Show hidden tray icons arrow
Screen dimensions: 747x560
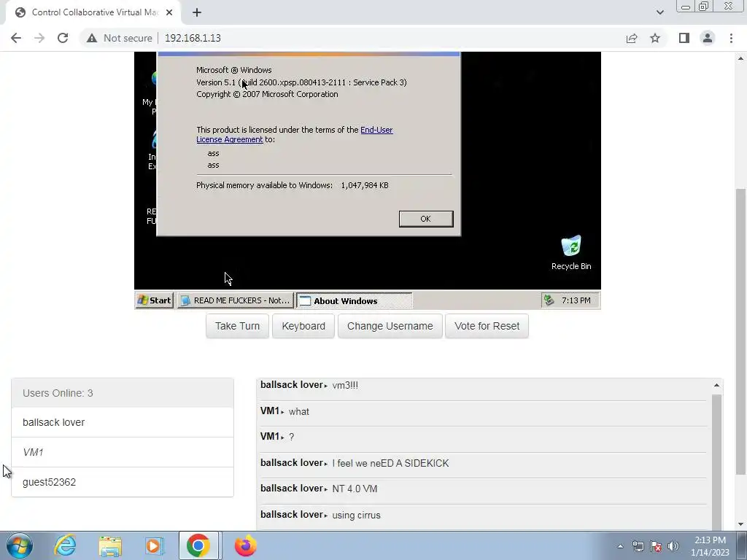click(x=620, y=546)
